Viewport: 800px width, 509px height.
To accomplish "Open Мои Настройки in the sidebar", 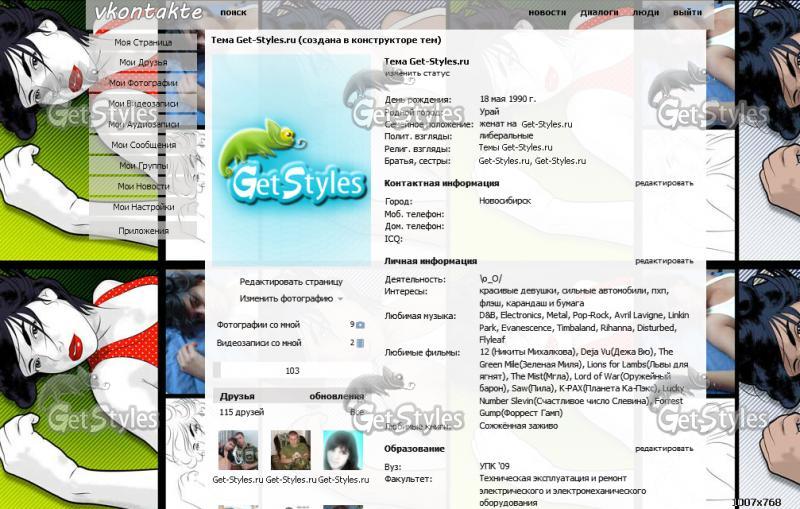I will (x=143, y=207).
